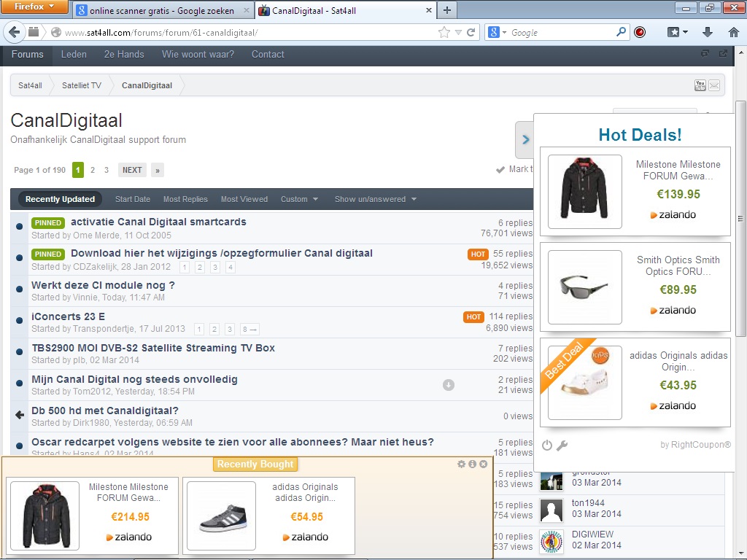Go to page 2 of the forum
747x560 pixels.
point(93,170)
